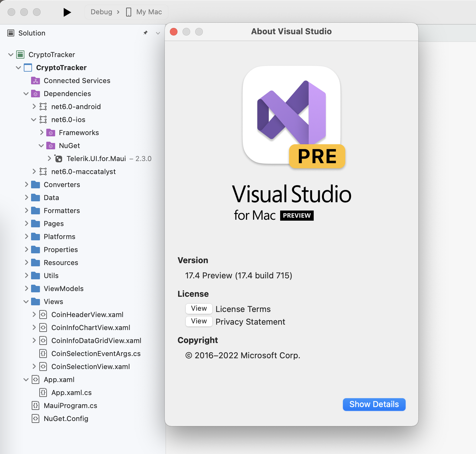Collapse the Dependencies node
This screenshot has height=454, width=476.
(x=26, y=94)
